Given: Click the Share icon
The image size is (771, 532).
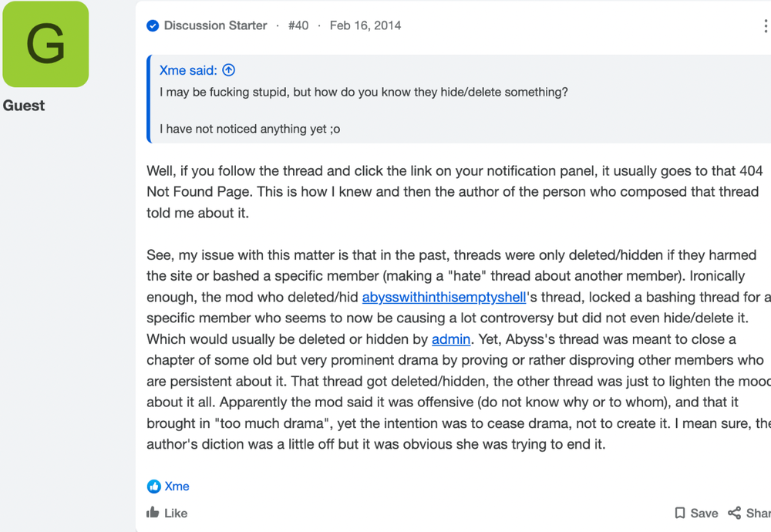Looking at the screenshot, I should [734, 513].
